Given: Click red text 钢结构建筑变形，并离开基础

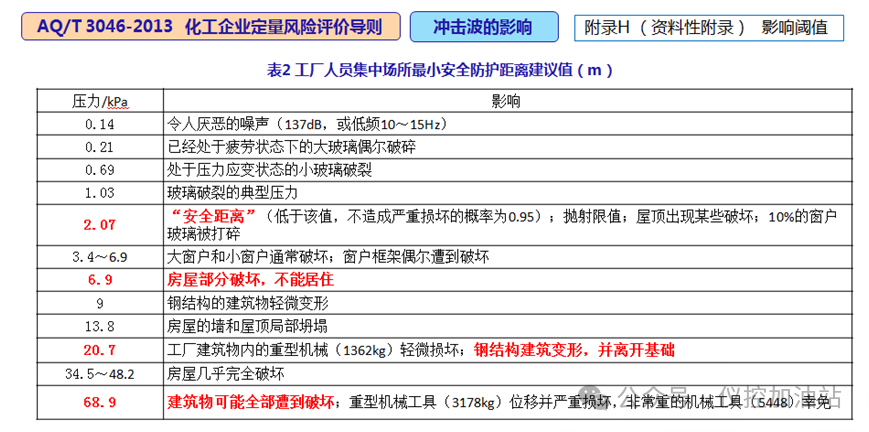Looking at the screenshot, I should 575,350.
